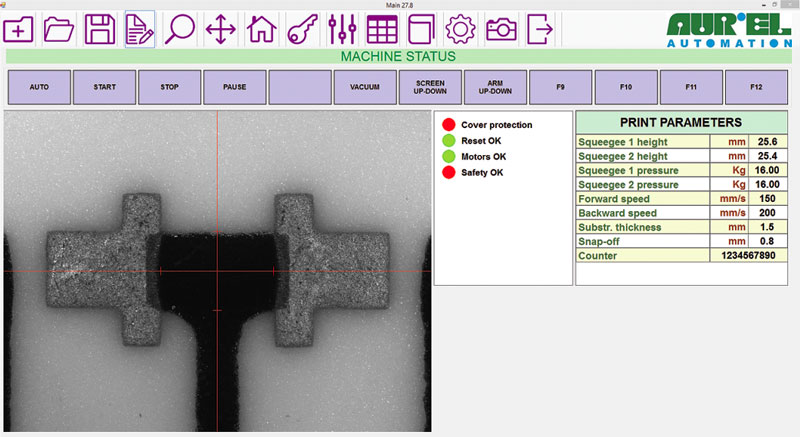
Task: Click the PRINT PARAMETERS header
Action: [681, 122]
